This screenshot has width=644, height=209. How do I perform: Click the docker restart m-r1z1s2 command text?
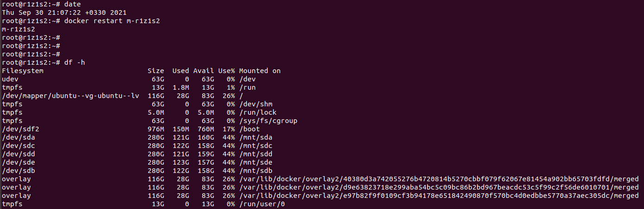tap(112, 21)
